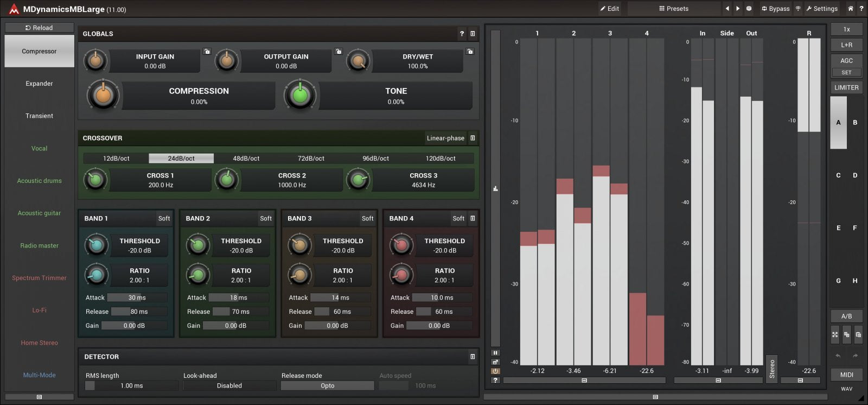Collapse entire meter panel bottom bar

pyautogui.click(x=655, y=397)
